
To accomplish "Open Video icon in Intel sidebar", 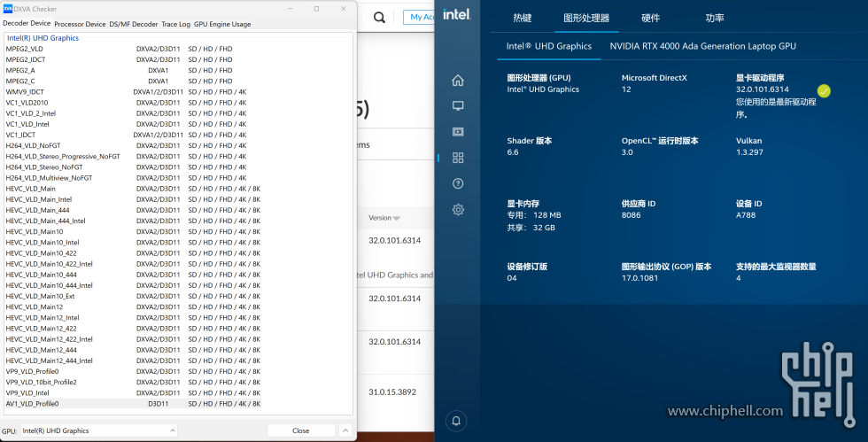I will click(x=458, y=132).
